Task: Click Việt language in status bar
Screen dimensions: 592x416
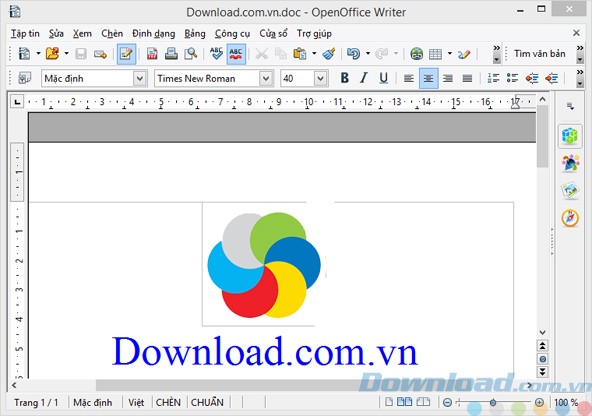Action: (x=136, y=403)
